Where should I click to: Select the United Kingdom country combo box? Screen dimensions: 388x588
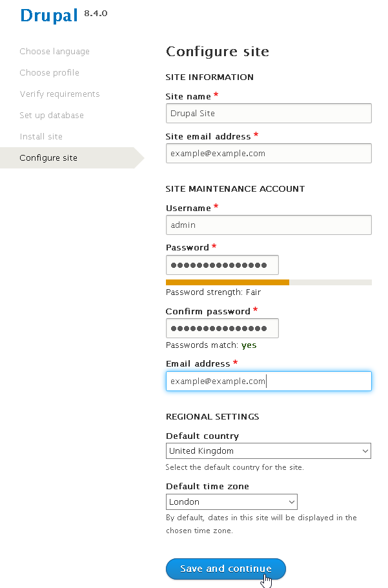pos(269,451)
